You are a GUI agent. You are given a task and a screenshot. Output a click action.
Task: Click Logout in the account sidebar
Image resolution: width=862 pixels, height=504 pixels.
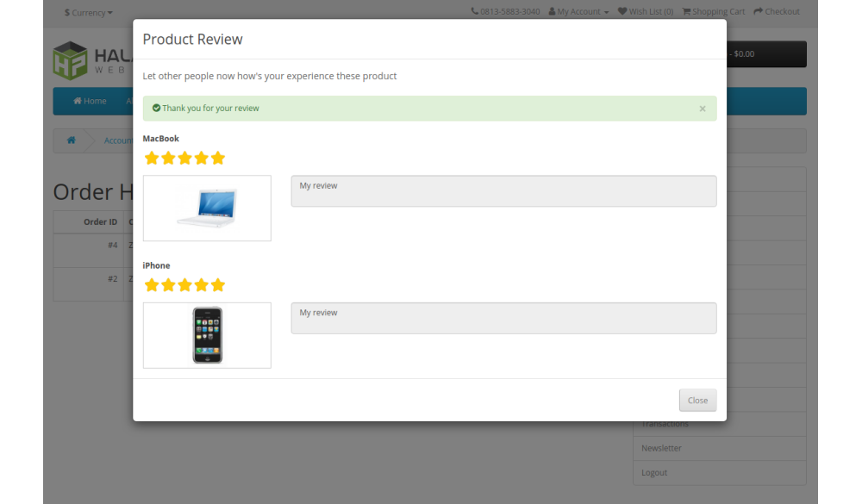point(654,472)
